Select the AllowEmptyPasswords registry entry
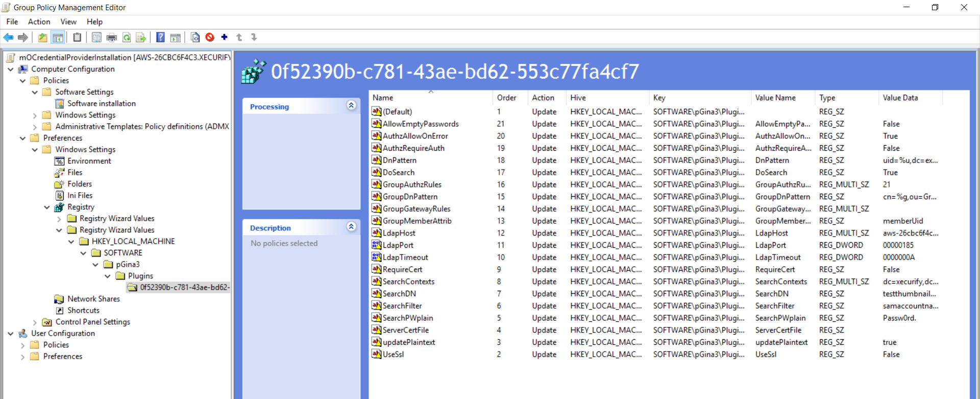 tap(421, 124)
